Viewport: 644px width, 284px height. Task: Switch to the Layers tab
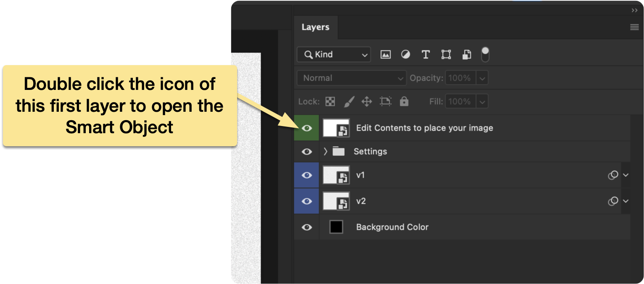pyautogui.click(x=315, y=27)
